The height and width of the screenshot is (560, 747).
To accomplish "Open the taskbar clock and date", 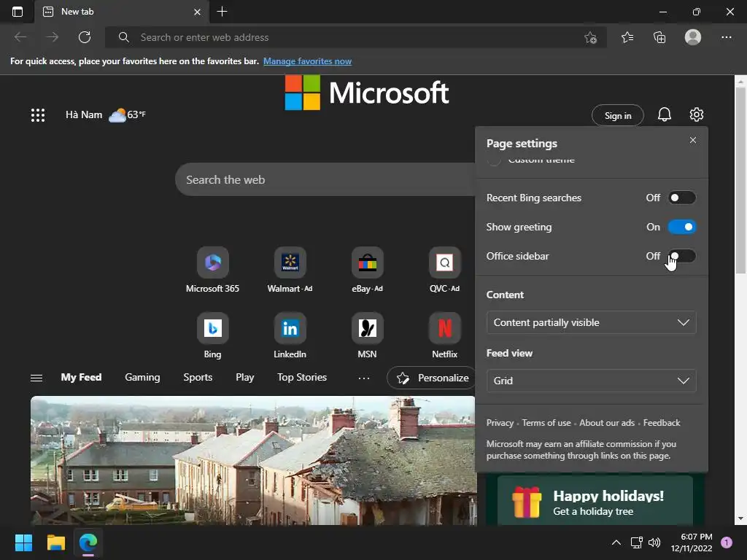I will coord(692,542).
